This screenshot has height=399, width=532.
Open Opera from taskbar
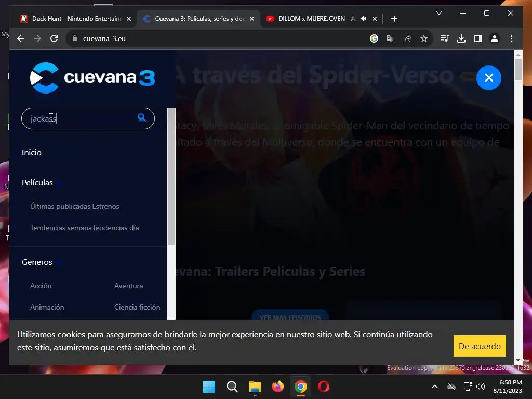point(324,387)
